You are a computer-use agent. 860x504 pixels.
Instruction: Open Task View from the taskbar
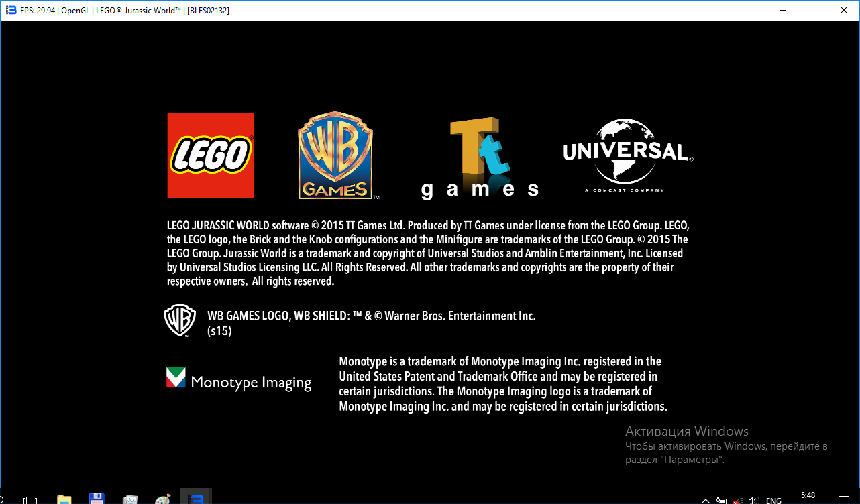[x=30, y=500]
